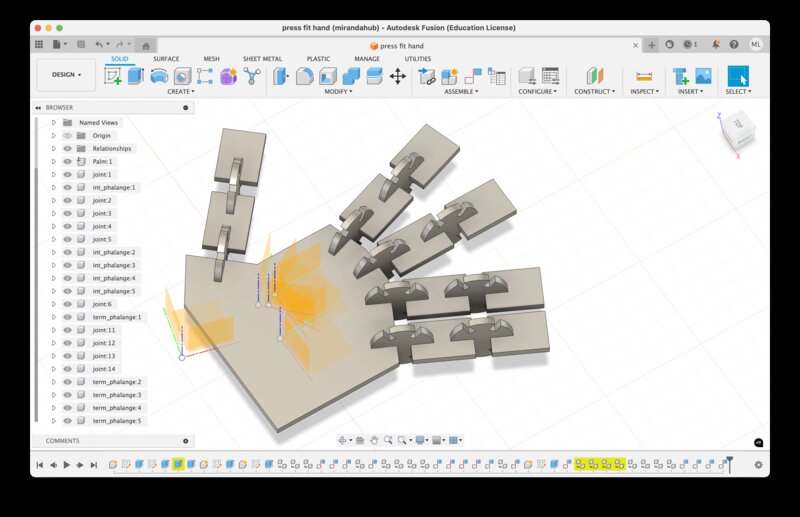
Task: Open the Data Panel grid icon
Action: (x=40, y=45)
